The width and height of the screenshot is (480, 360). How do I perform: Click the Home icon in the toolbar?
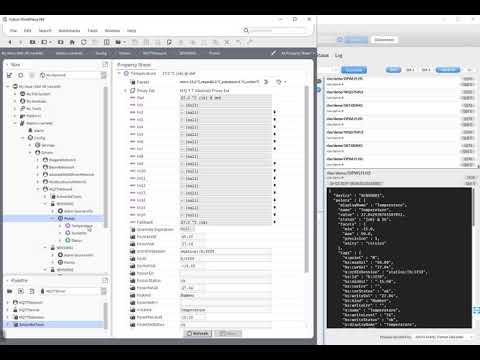(x=72, y=42)
